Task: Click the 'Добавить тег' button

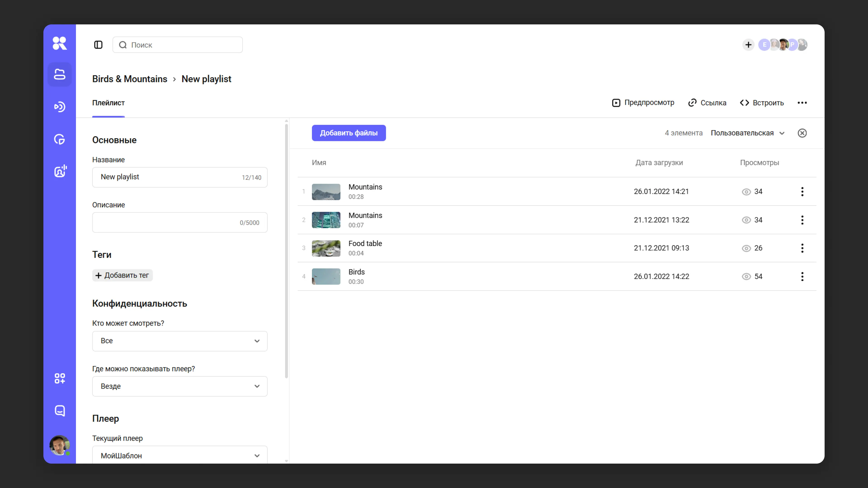Action: pyautogui.click(x=122, y=275)
